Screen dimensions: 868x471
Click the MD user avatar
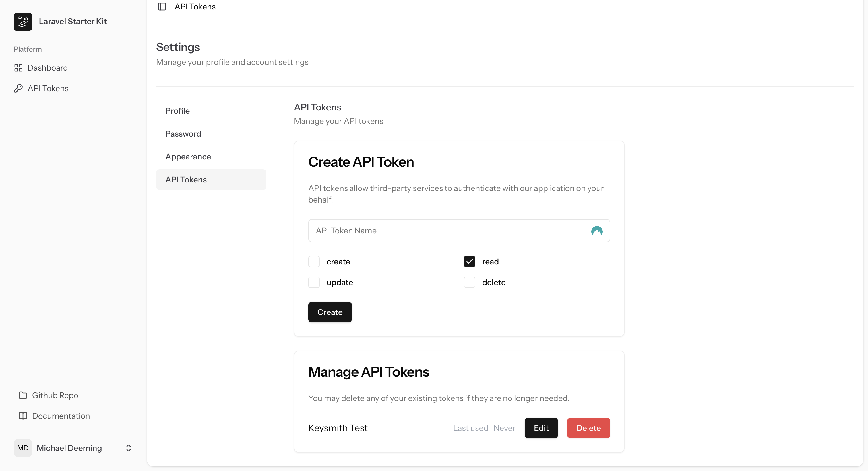click(23, 448)
